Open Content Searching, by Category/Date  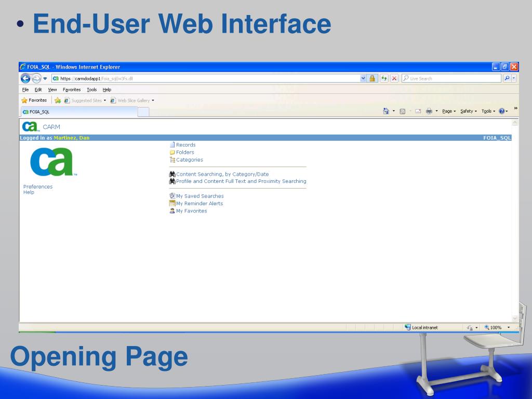[x=222, y=174]
